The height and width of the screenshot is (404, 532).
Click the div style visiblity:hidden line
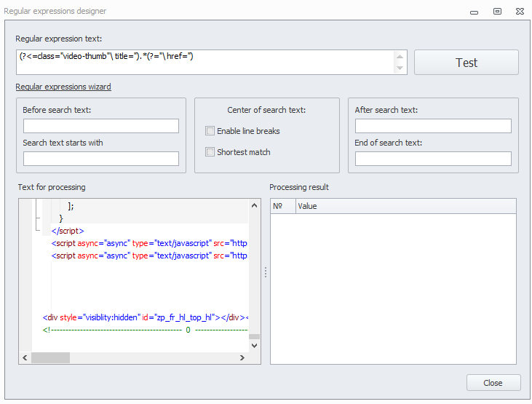pyautogui.click(x=146, y=317)
